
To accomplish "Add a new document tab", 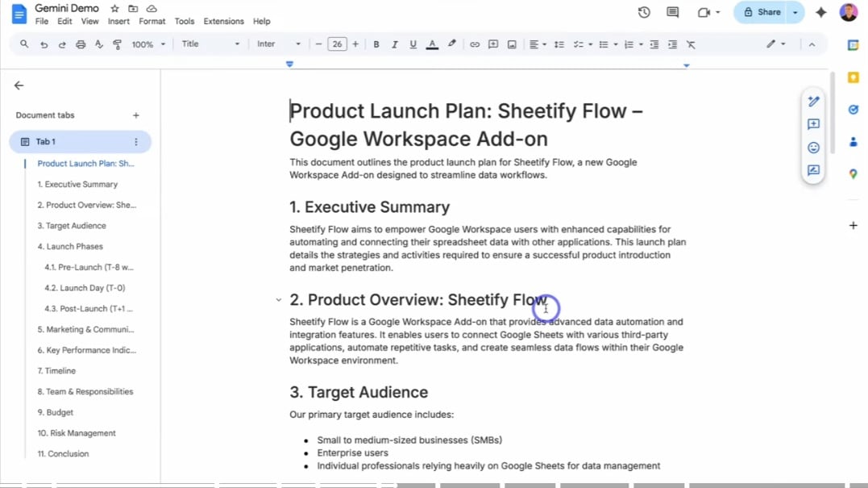I will [135, 115].
